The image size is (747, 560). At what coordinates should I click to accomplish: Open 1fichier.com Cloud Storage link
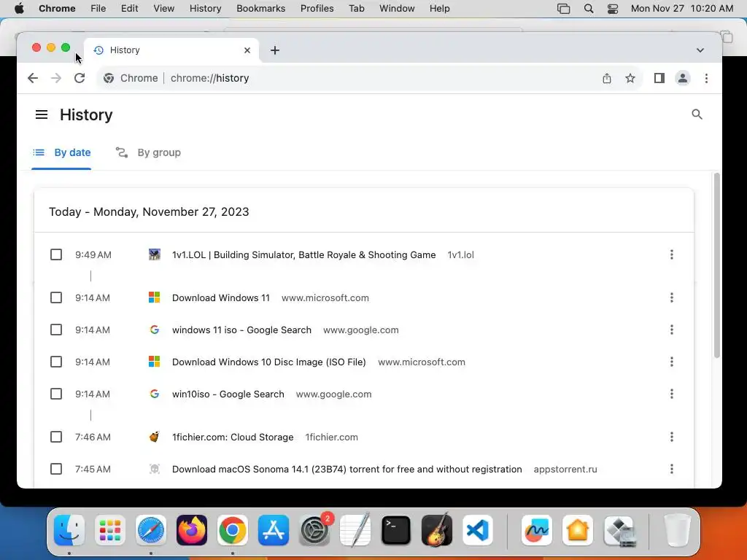[x=233, y=437]
